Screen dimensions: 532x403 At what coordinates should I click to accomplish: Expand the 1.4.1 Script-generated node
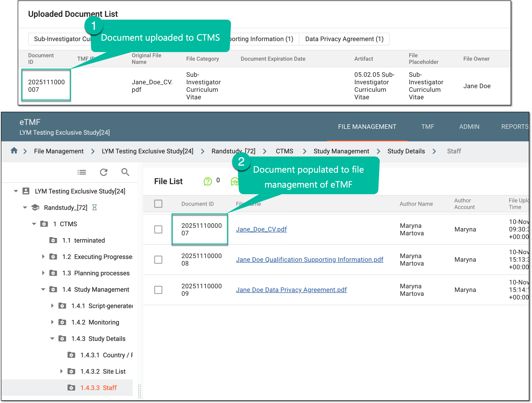pos(52,306)
